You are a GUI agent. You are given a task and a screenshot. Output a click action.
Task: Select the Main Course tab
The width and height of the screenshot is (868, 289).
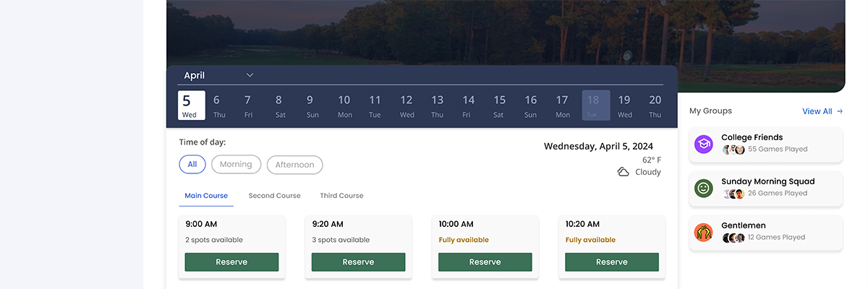coord(206,196)
